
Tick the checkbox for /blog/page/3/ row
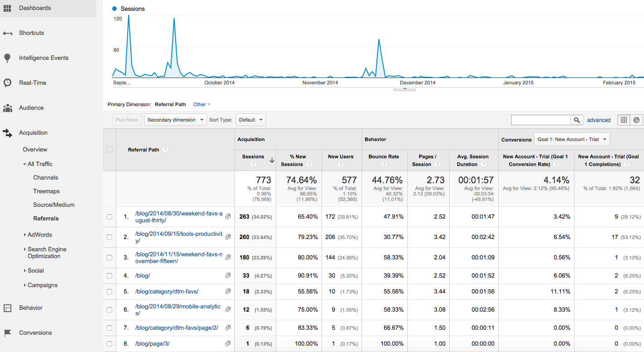tap(109, 344)
